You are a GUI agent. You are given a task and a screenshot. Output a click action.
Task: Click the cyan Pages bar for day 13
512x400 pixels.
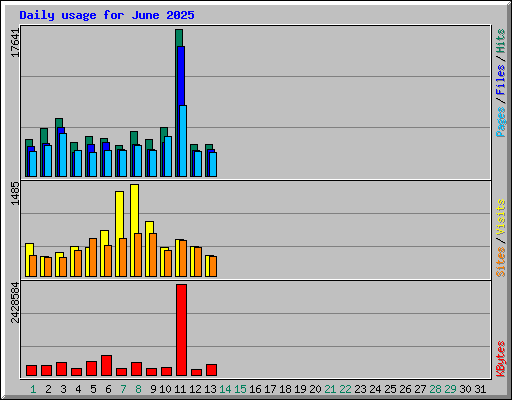(213, 164)
